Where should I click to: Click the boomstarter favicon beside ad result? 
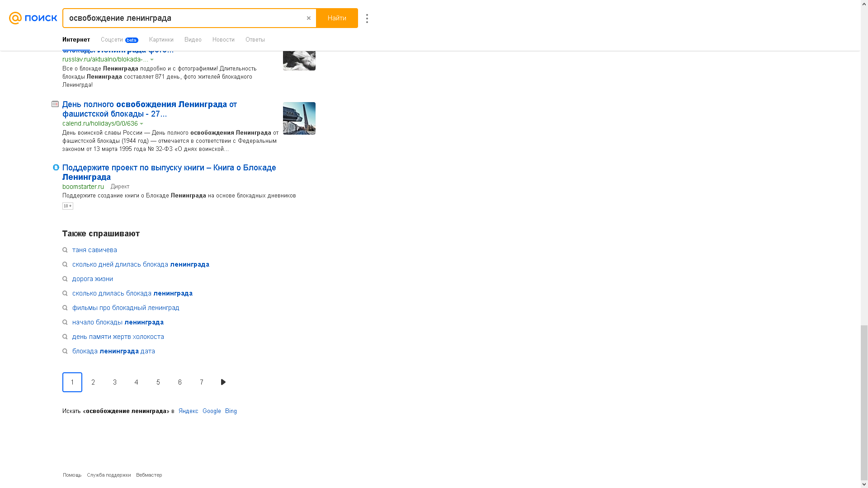click(x=56, y=167)
